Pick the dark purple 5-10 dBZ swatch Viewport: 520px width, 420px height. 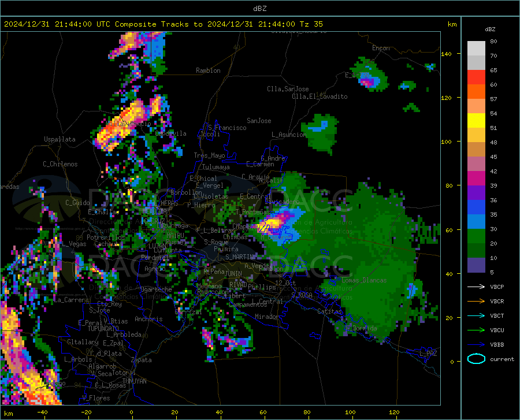click(476, 265)
